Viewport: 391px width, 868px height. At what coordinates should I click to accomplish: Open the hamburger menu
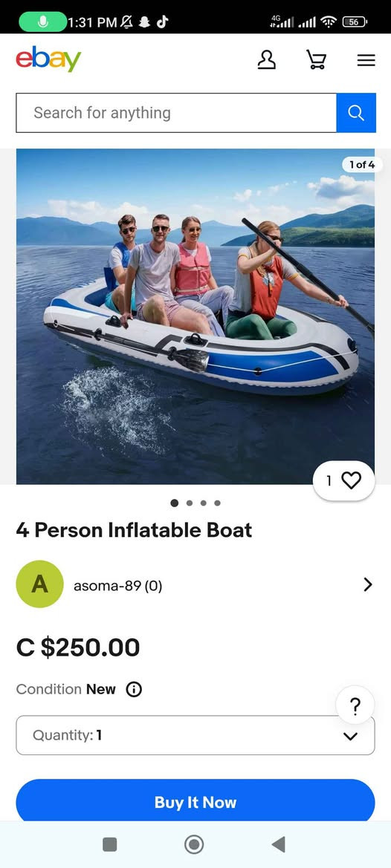click(366, 60)
